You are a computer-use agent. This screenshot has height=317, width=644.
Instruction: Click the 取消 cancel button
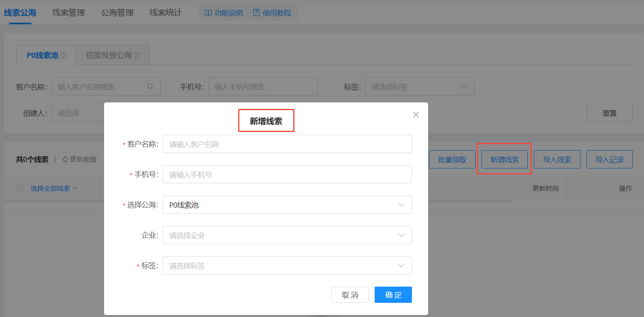click(350, 295)
